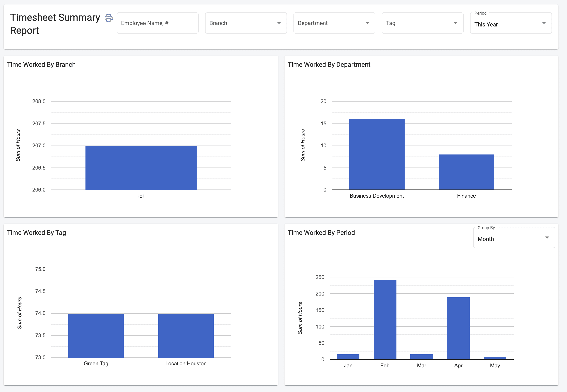Viewport: 567px width, 392px height.
Task: Click the Green Tag bar
Action: 96,335
